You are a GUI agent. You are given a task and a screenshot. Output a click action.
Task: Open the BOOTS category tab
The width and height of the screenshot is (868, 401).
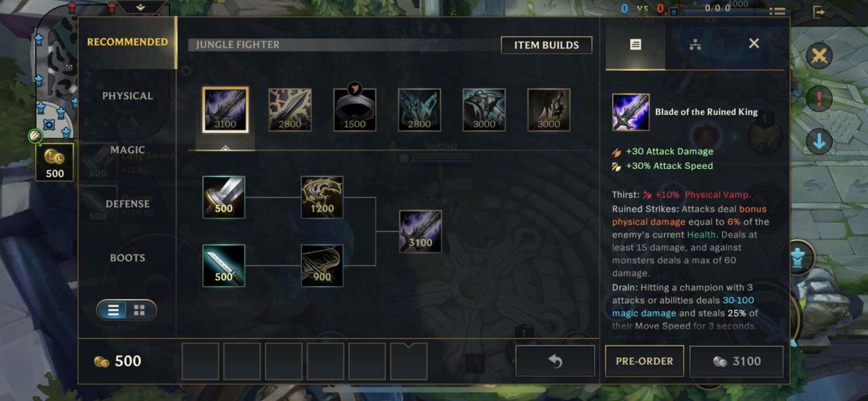click(127, 258)
